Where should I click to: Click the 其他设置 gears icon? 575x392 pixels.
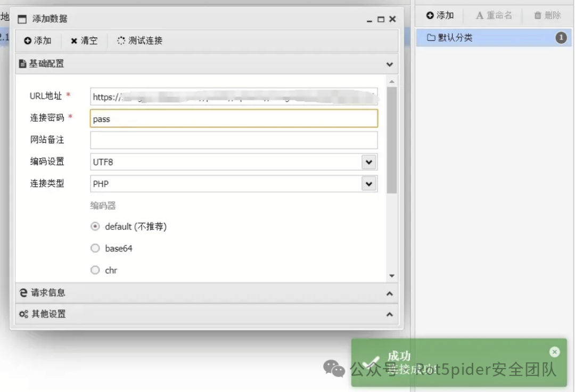pos(23,314)
